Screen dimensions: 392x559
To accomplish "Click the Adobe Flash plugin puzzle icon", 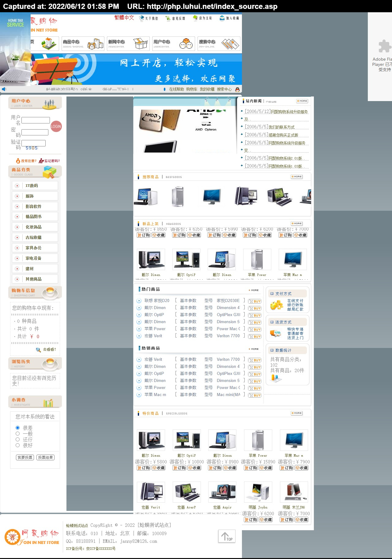I will click(385, 46).
